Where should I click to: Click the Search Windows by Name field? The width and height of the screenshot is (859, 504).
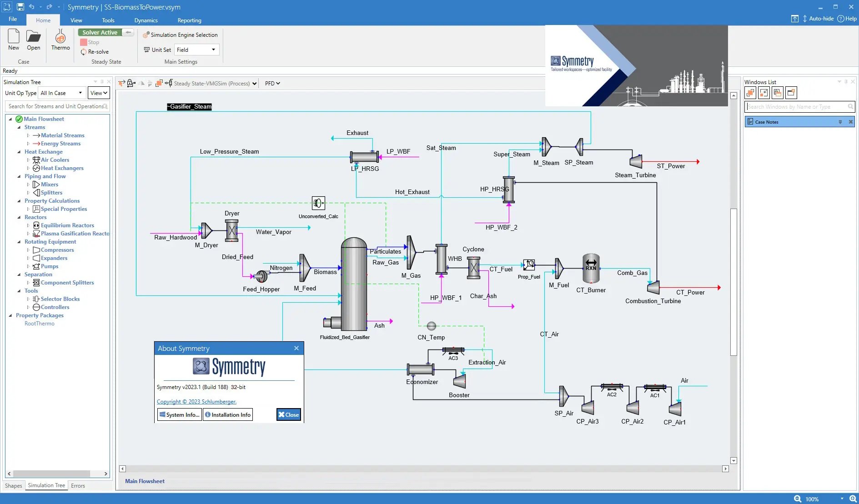[x=799, y=107]
